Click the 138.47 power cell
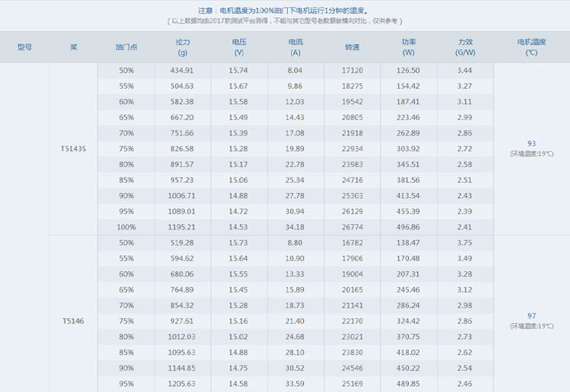Screen dimensions: 570x392 pyautogui.click(x=408, y=242)
